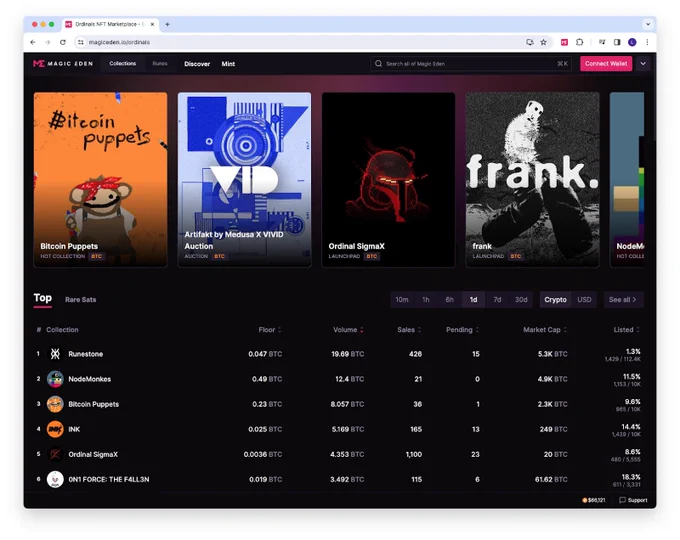The image size is (680, 540).
Task: Open a new browser tab
Action: (167, 24)
